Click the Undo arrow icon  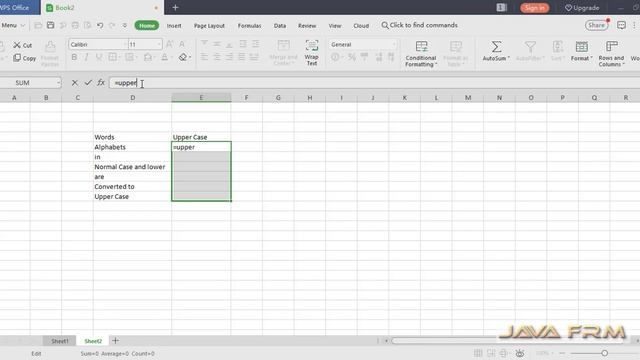pos(100,25)
